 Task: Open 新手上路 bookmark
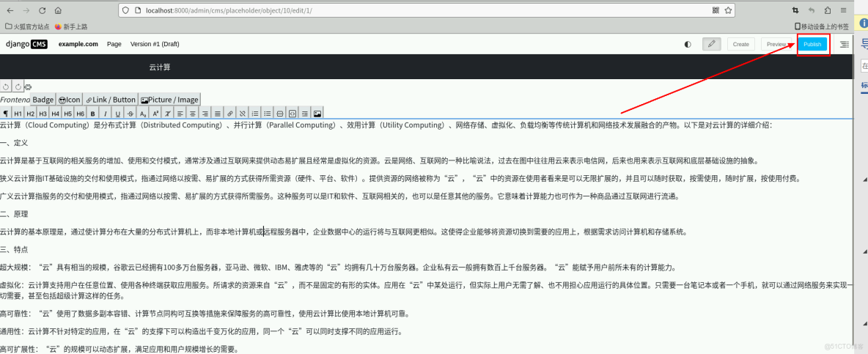click(71, 26)
